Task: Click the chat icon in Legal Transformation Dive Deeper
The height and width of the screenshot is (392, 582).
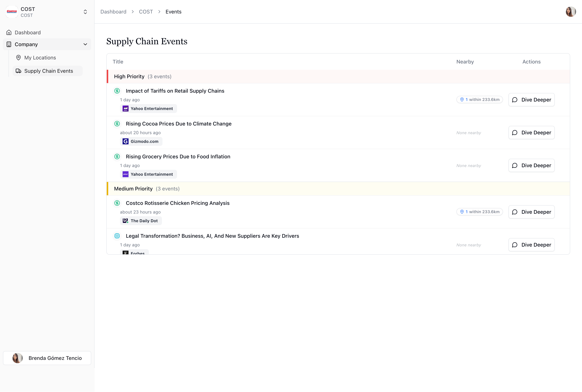Action: click(515, 245)
